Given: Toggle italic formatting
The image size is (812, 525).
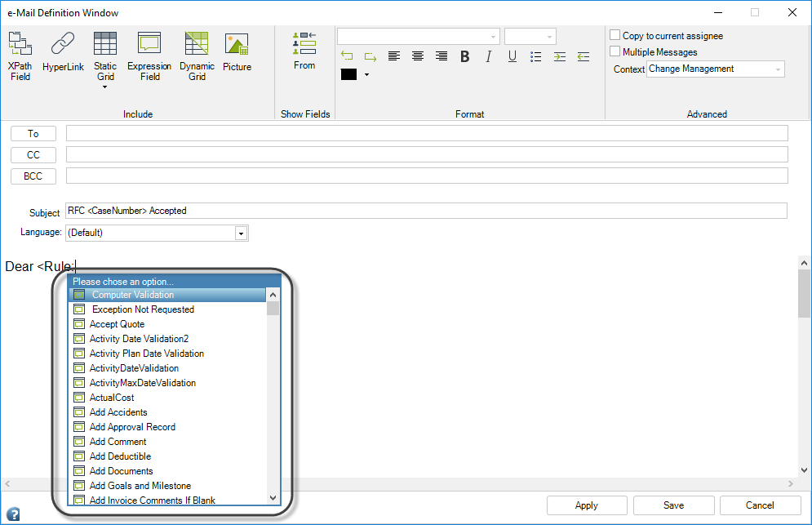Looking at the screenshot, I should click(x=488, y=56).
